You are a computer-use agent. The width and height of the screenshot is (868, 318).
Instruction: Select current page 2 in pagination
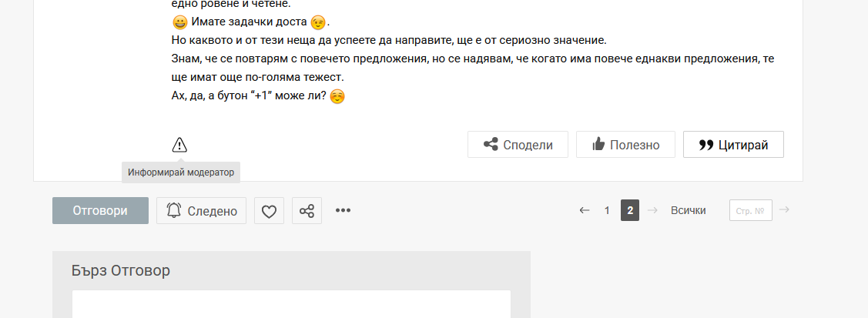pos(630,210)
